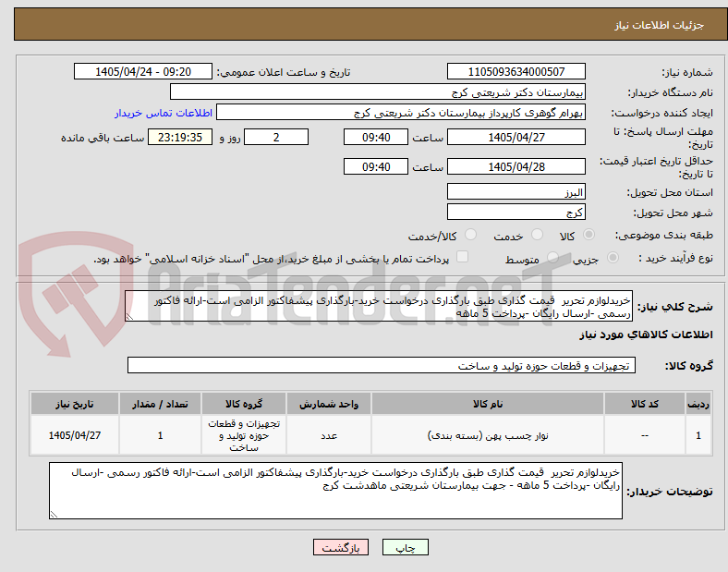The height and width of the screenshot is (572, 728).
Task: Select the خدمت radio button
Action: 537,235
